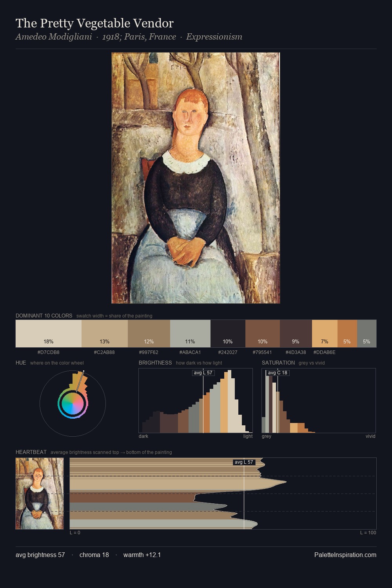Screen dimensions: 392x588
Task: Click the artist name Amedeo Modigliani
Action: click(x=54, y=37)
